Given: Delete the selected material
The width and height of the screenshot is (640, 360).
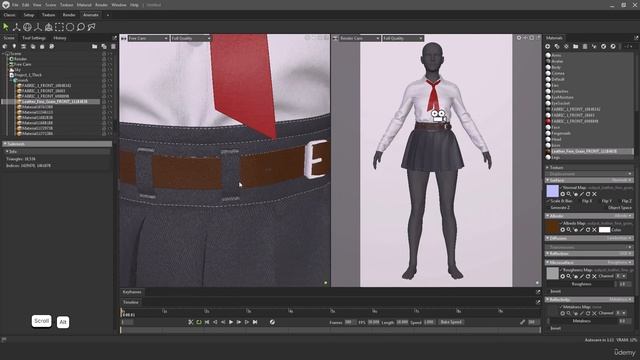Looking at the screenshot, I should (x=585, y=47).
